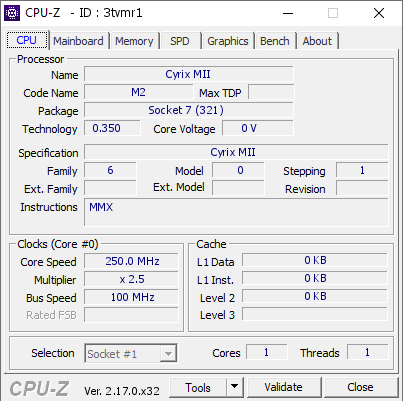Expand the Tools dropdown arrow

pos(235,388)
